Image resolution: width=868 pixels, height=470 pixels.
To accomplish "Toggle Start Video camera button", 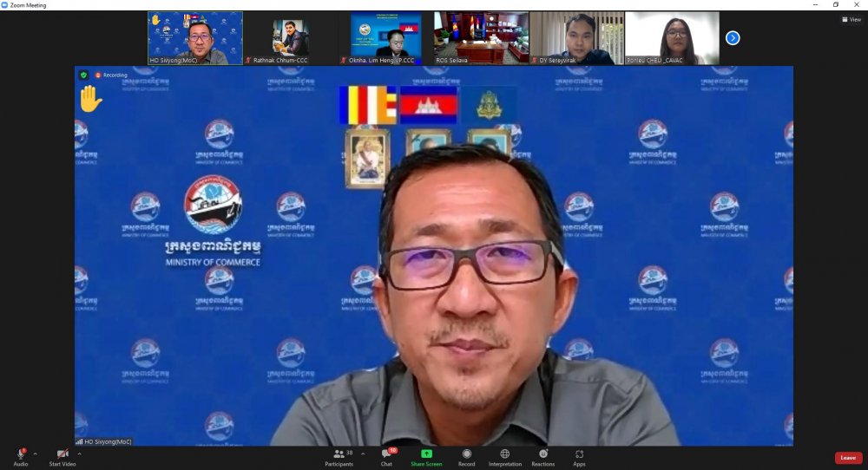I will click(62, 456).
